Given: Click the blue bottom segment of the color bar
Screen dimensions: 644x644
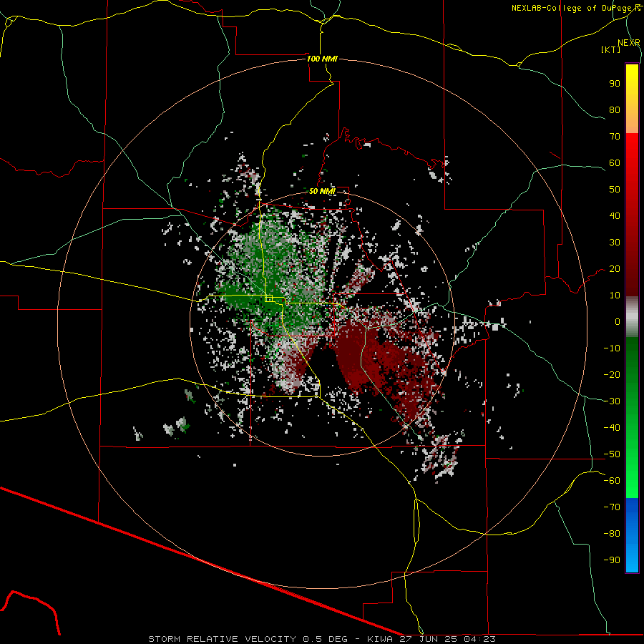Looking at the screenshot, I should (632, 535).
